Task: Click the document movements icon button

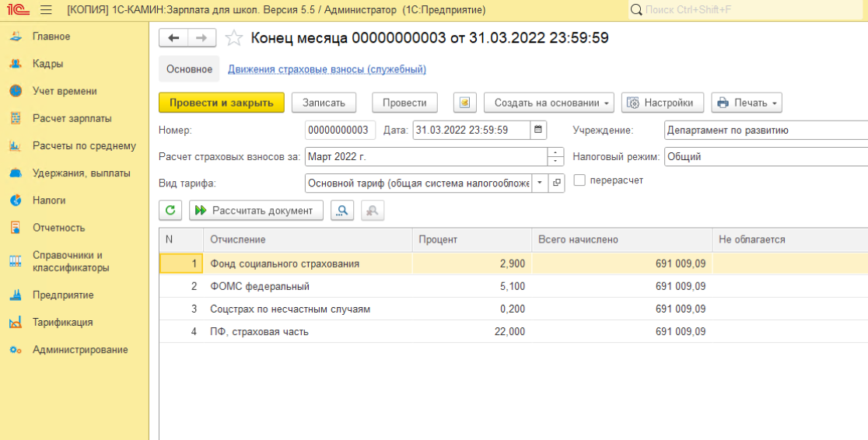Action: [465, 103]
